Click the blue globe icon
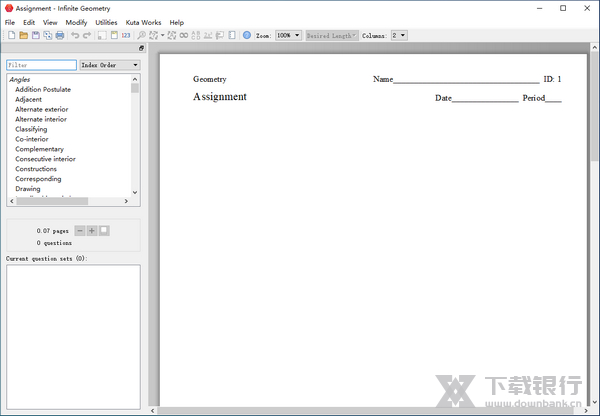 click(x=247, y=35)
